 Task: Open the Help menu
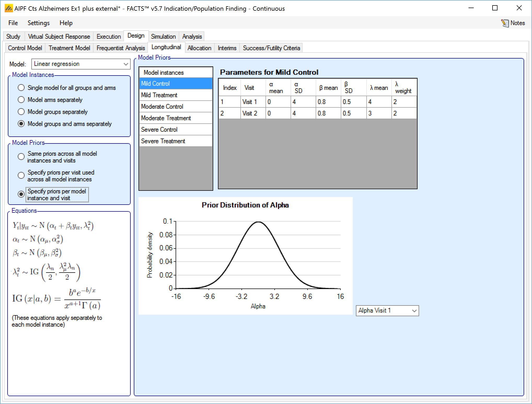click(66, 23)
